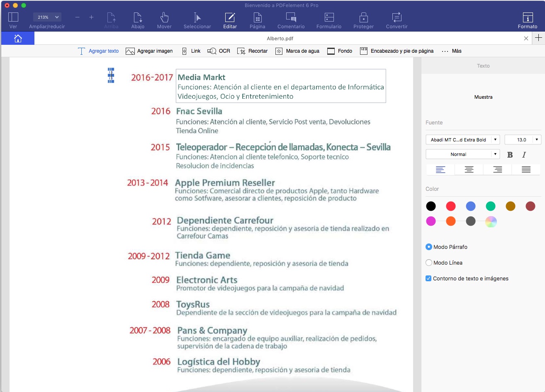The height and width of the screenshot is (392, 545).
Task: Go to the Home tab icon
Action: pyautogui.click(x=18, y=38)
